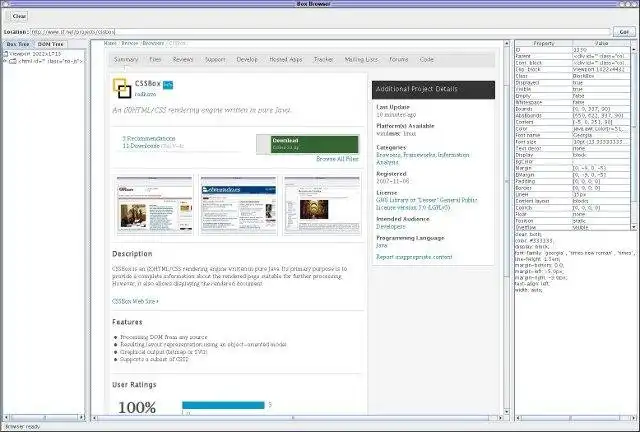Open the Forums tab on the rendered page
Viewport: 640px width, 432px height.
pyautogui.click(x=399, y=60)
